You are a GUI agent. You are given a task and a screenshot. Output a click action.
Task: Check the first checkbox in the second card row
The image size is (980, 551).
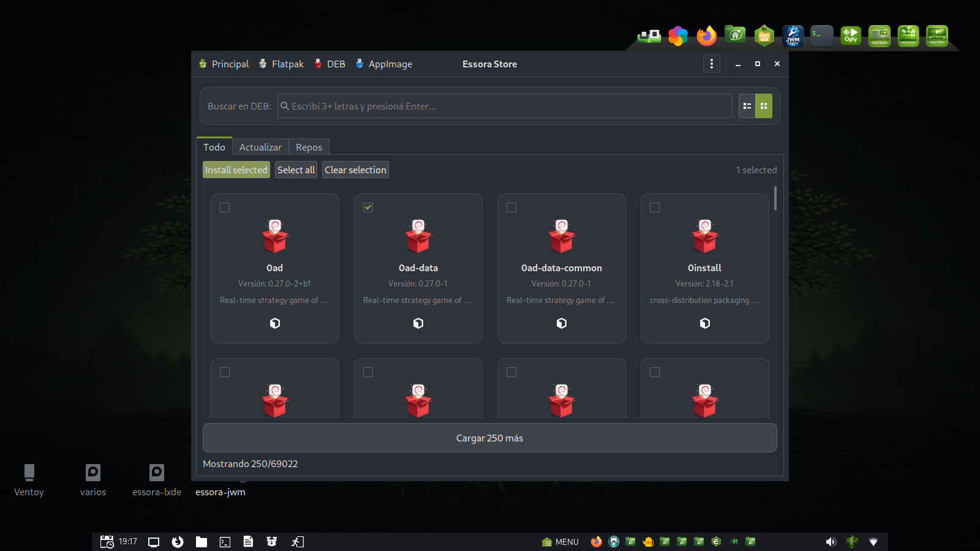225,372
